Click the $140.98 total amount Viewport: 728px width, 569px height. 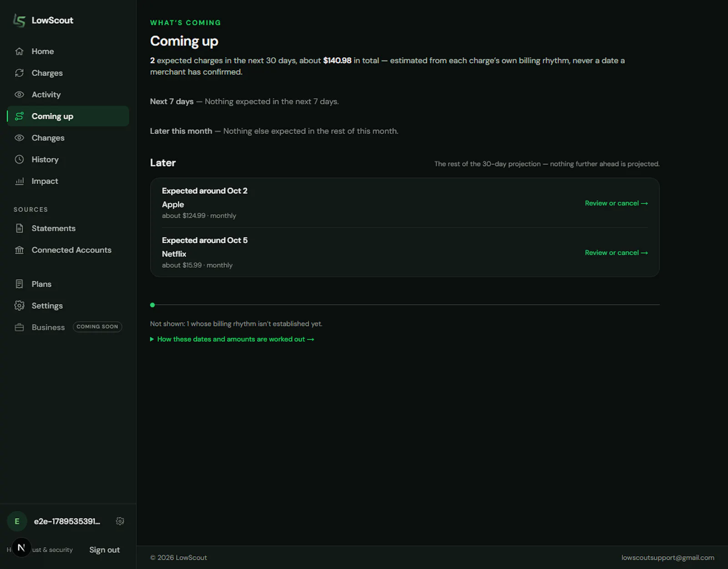tap(337, 61)
